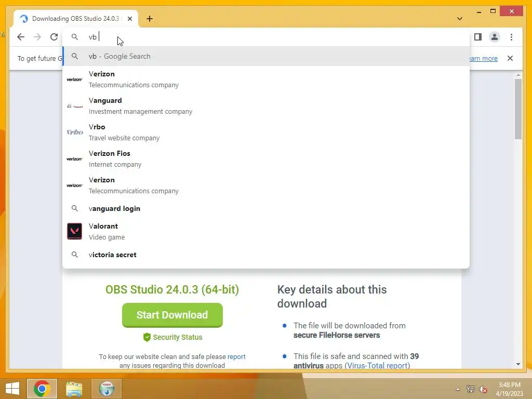Follow the Learn more link in info bar
532x399 pixels.
tap(483, 58)
